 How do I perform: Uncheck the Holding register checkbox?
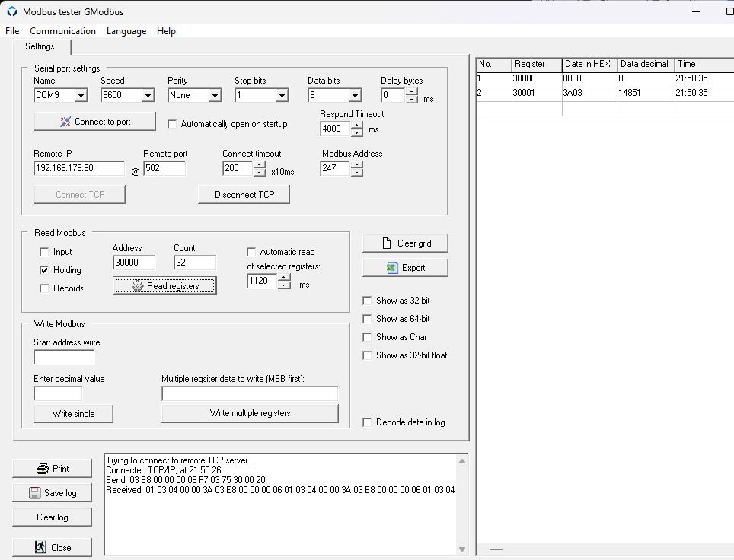(44, 270)
